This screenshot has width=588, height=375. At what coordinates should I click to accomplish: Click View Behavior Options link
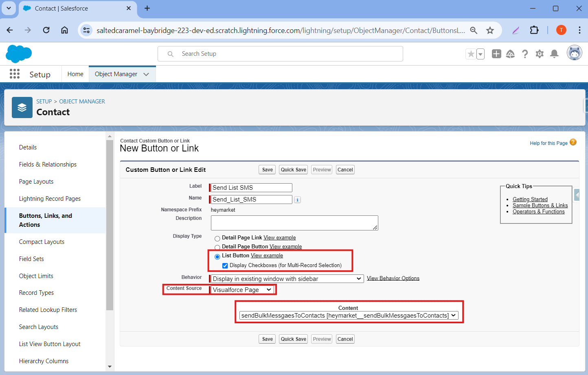pos(393,278)
